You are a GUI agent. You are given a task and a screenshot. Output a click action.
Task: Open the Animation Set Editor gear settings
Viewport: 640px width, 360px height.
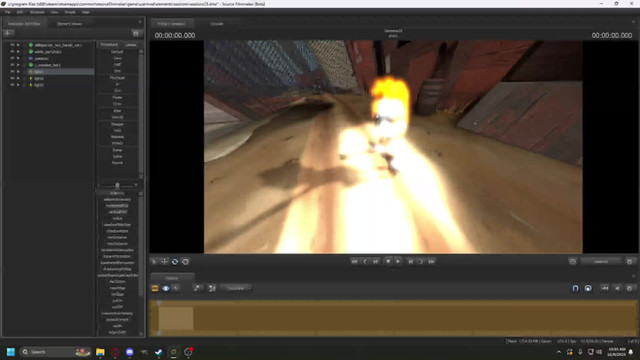pyautogui.click(x=136, y=33)
